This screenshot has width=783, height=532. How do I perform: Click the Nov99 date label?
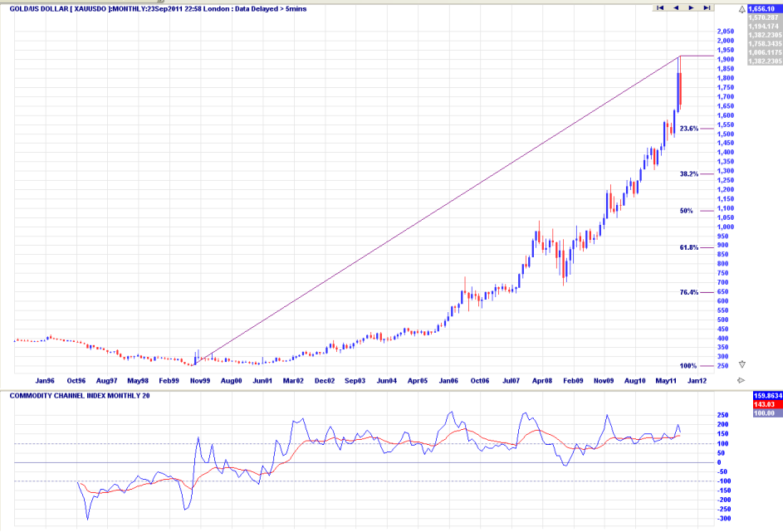tap(200, 381)
